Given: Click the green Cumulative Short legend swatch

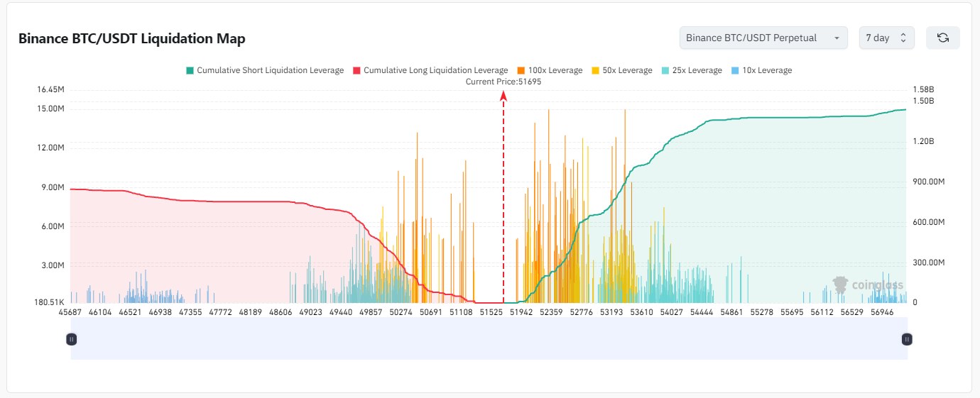Looking at the screenshot, I should tap(190, 70).
